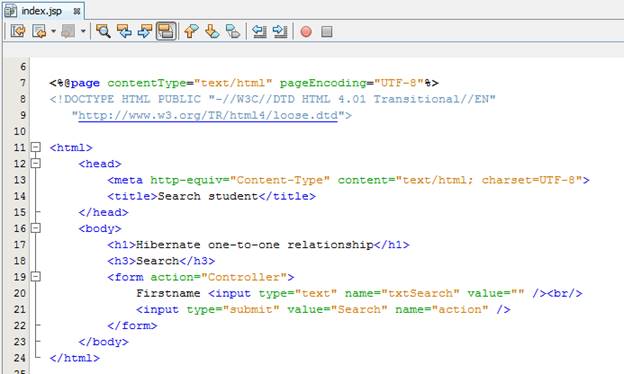Click the closing </html> tag
624x374 pixels.
(x=75, y=358)
